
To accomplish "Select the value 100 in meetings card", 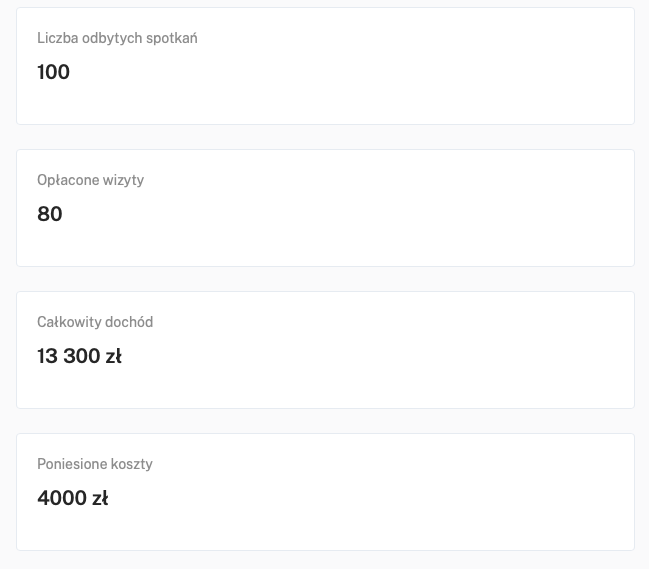I will click(x=53, y=72).
